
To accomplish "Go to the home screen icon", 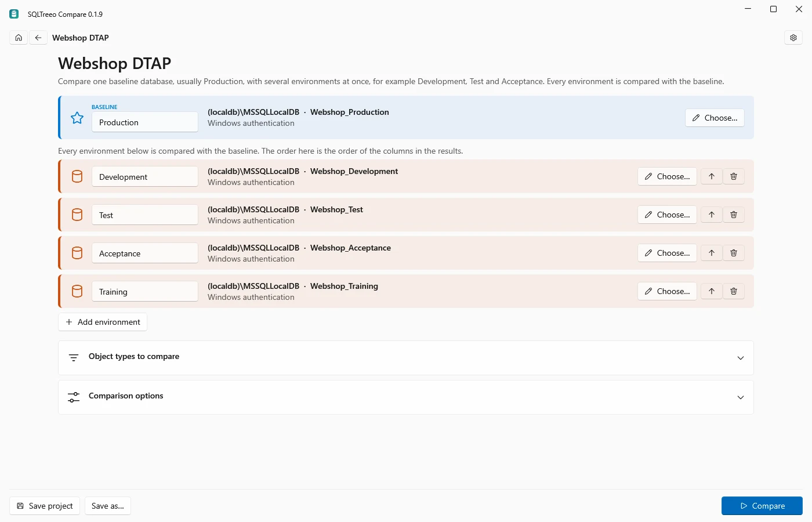I will [19, 38].
